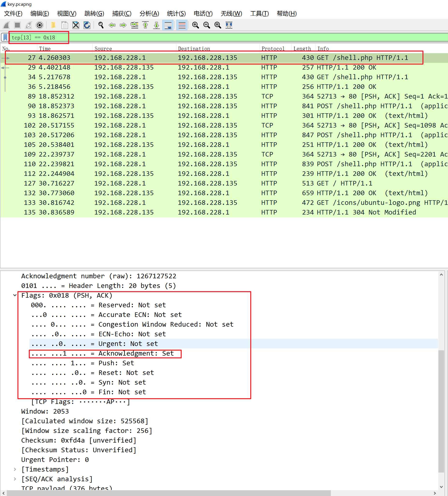Click the filter bookmark icon
Image resolution: width=448 pixels, height=496 pixels.
[5, 37]
